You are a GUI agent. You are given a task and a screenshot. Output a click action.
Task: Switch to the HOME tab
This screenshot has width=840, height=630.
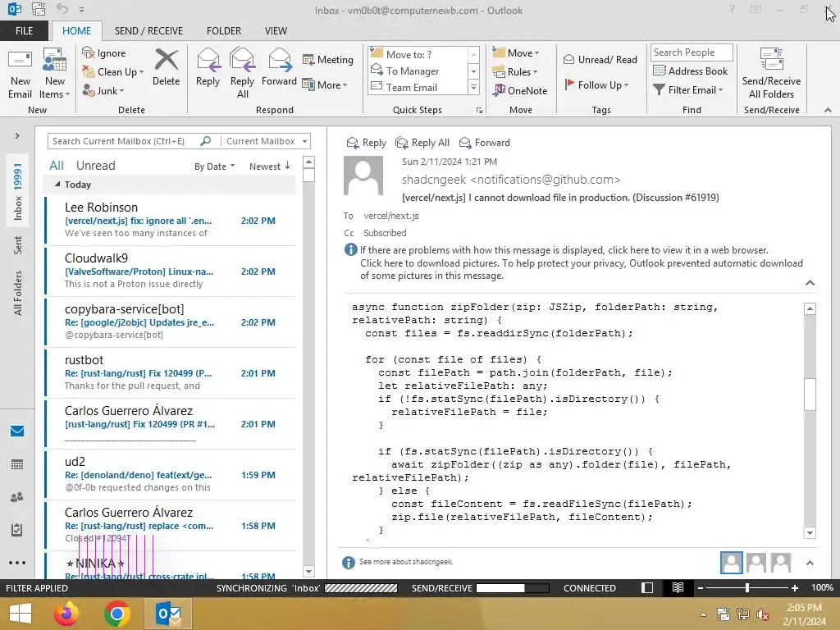click(x=76, y=31)
